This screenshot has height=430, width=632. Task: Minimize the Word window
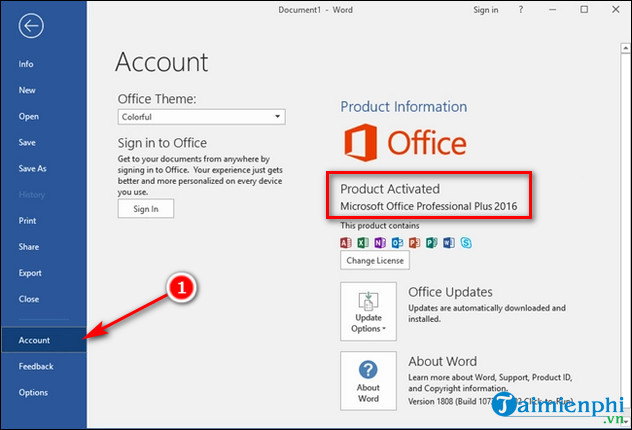[553, 10]
